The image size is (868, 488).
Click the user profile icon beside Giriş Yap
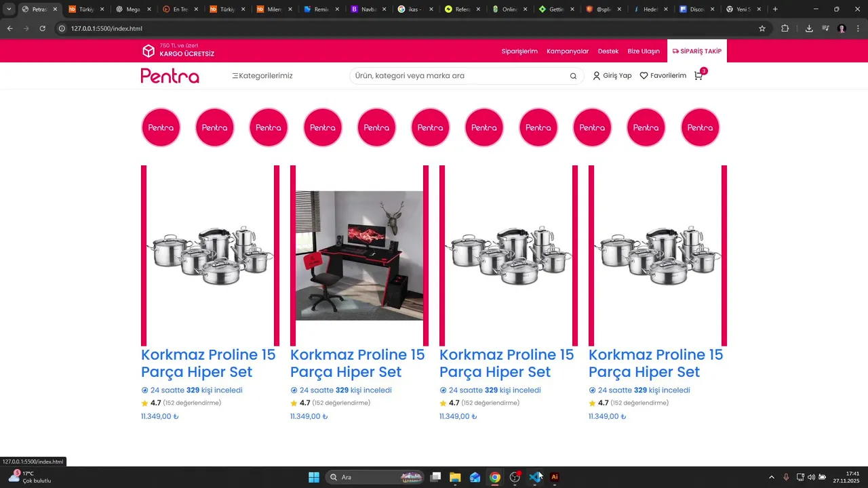coord(597,76)
